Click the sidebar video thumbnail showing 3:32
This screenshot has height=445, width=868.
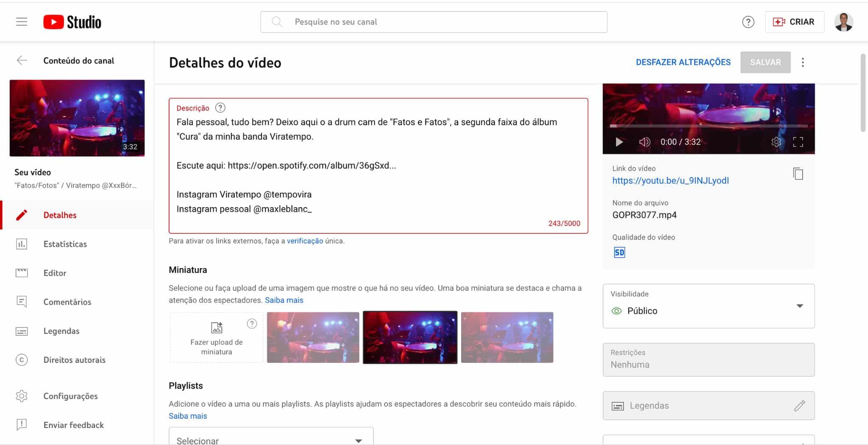click(77, 118)
